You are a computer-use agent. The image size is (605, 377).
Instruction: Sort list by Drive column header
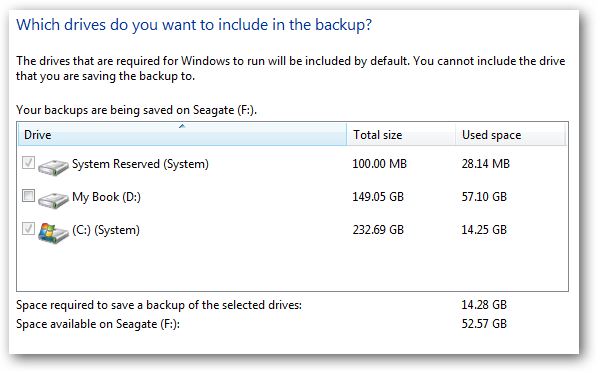pyautogui.click(x=182, y=135)
